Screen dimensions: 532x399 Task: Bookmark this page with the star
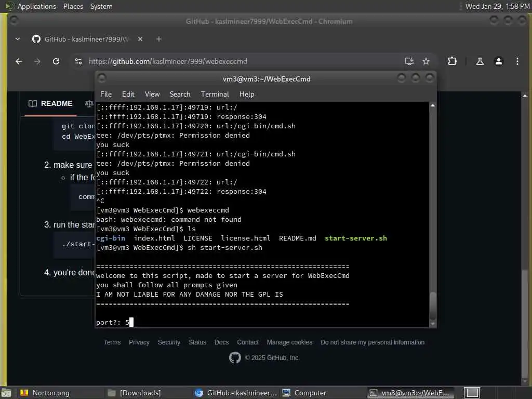[426, 61]
